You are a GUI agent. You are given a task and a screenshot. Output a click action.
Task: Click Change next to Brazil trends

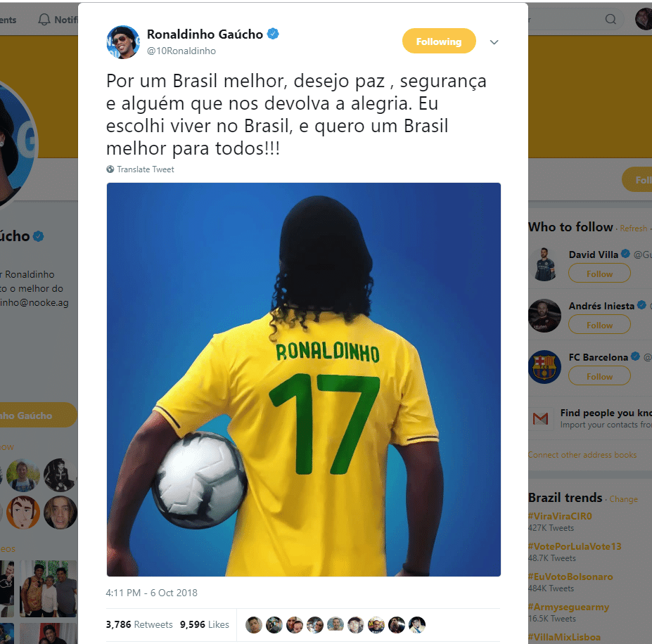[623, 499]
